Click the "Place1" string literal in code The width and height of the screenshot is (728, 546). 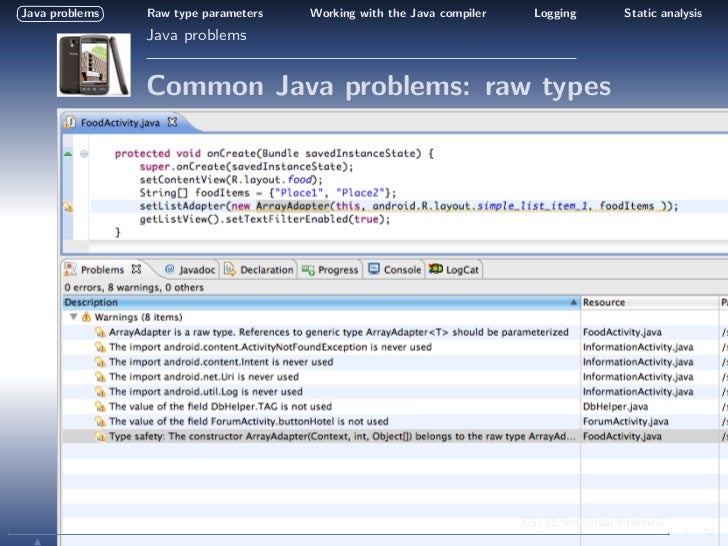pyautogui.click(x=299, y=193)
